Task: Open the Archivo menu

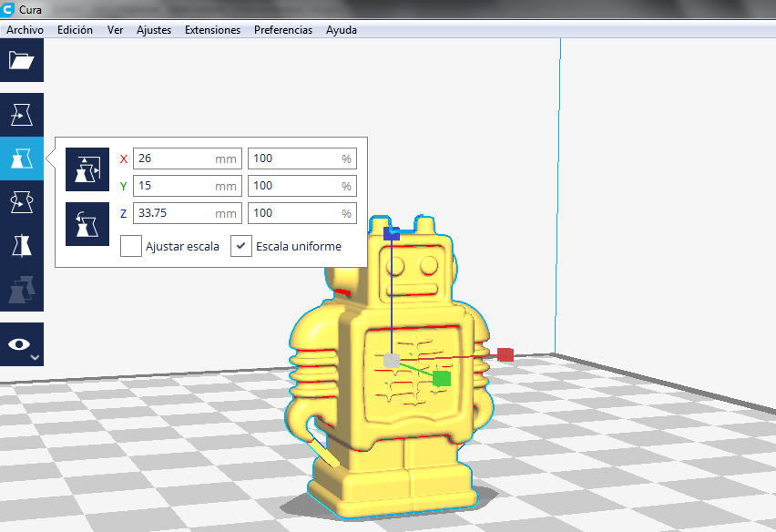Action: (25, 30)
